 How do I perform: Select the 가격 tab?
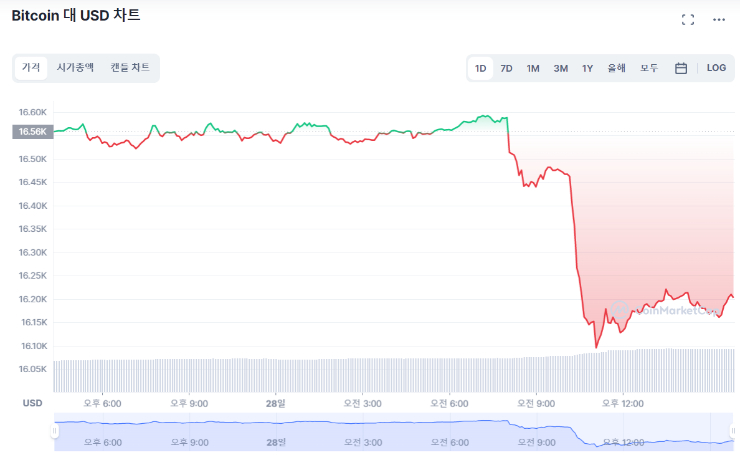click(x=31, y=67)
